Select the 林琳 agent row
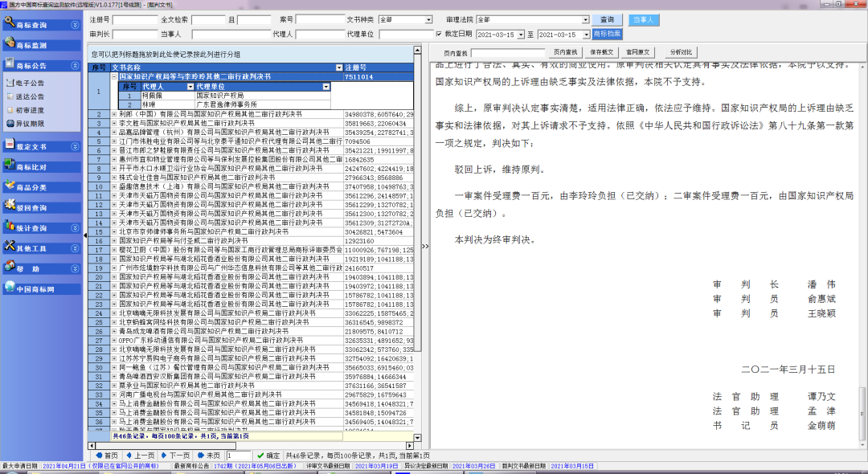The height and width of the screenshot is (474, 868). (225, 104)
